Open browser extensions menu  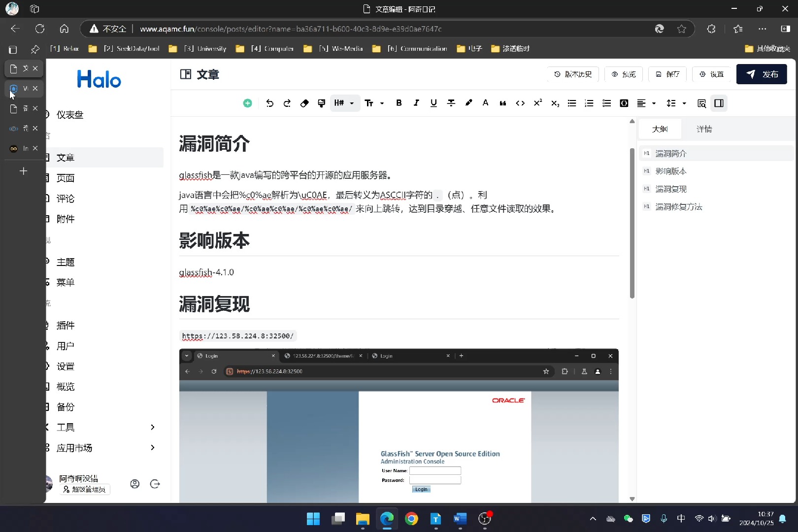tap(711, 29)
